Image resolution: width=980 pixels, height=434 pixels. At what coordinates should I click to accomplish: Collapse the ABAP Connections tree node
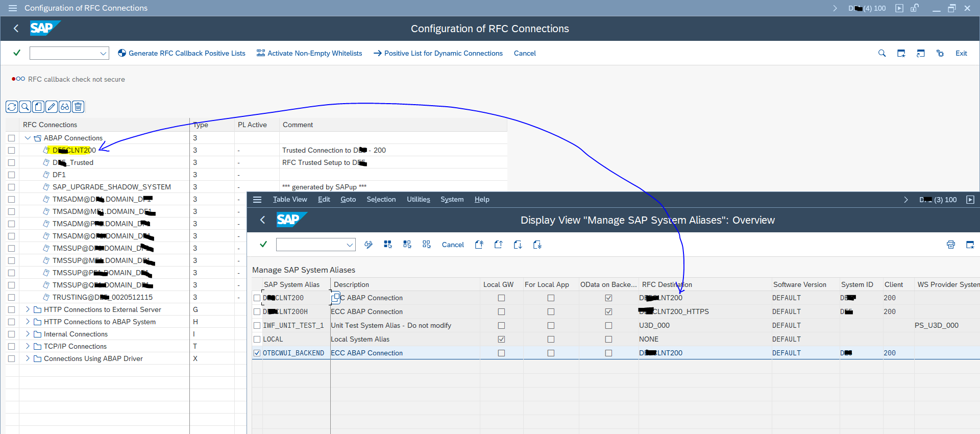pyautogui.click(x=28, y=138)
